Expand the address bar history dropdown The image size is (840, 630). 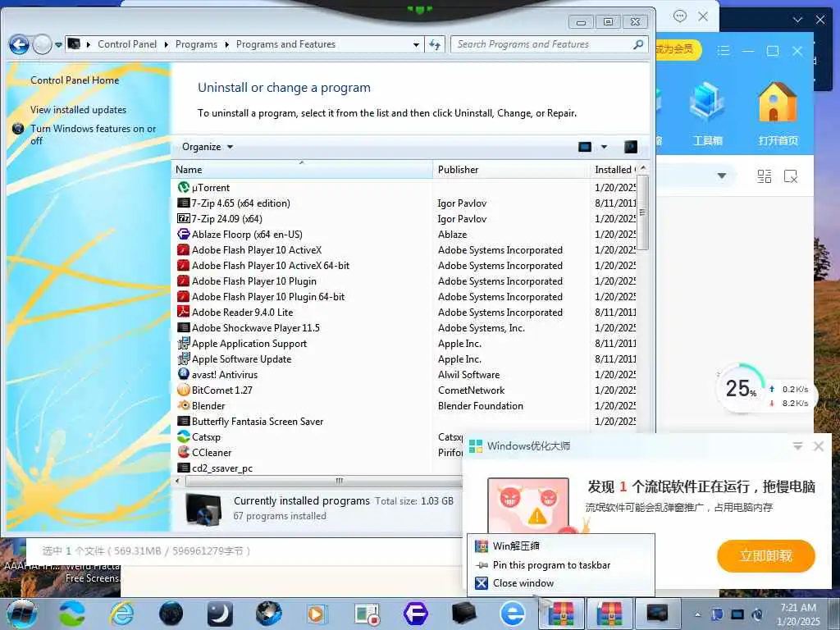coord(416,45)
